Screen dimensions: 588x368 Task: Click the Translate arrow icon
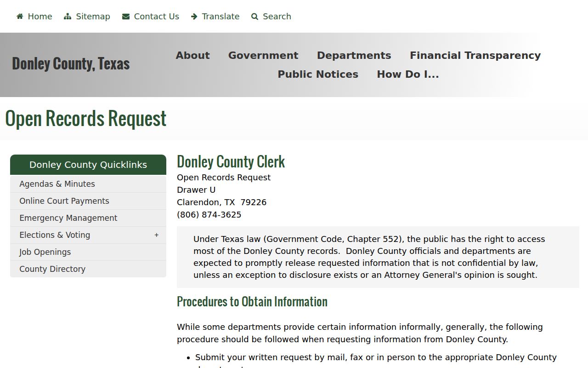(194, 17)
